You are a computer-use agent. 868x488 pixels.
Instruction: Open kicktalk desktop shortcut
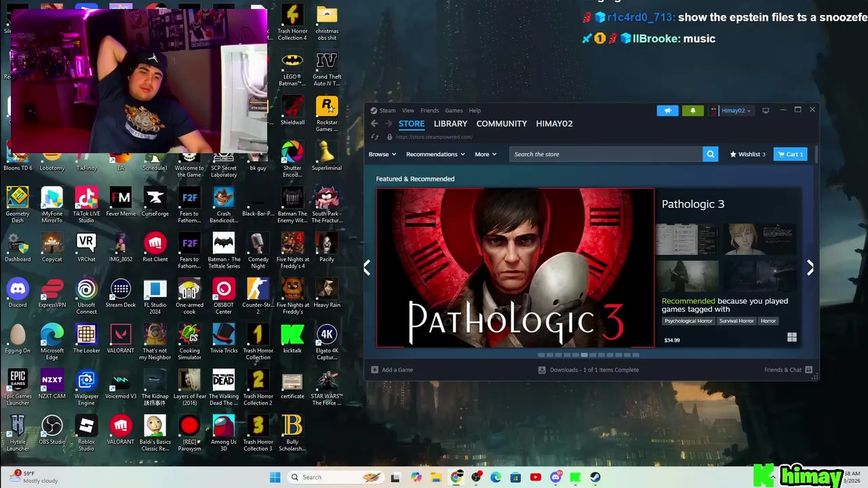coord(292,339)
